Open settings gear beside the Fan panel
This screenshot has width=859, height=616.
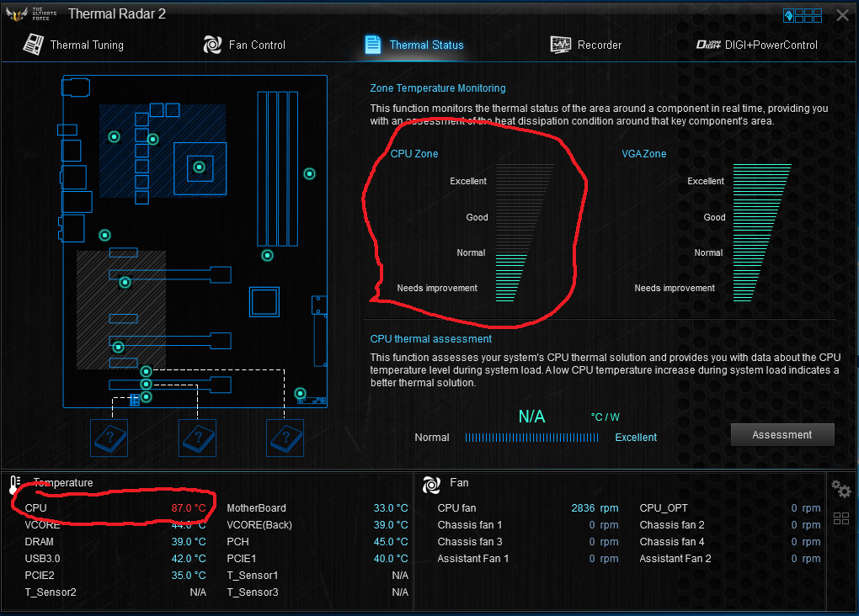click(841, 488)
